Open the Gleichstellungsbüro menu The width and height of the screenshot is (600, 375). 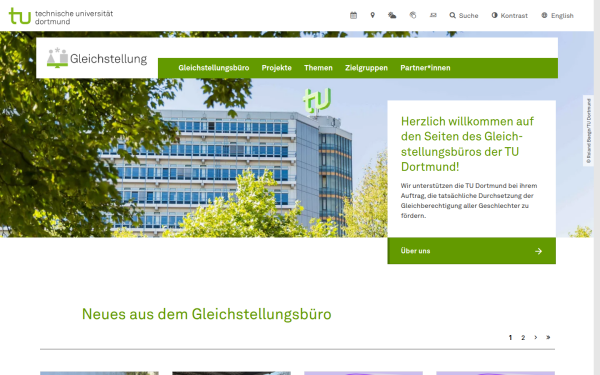click(214, 68)
